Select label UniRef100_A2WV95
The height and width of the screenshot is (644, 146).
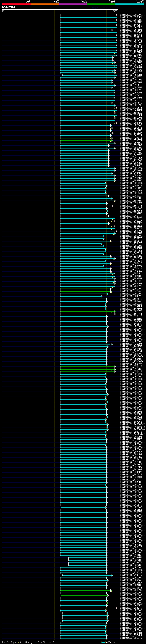click(x=131, y=344)
